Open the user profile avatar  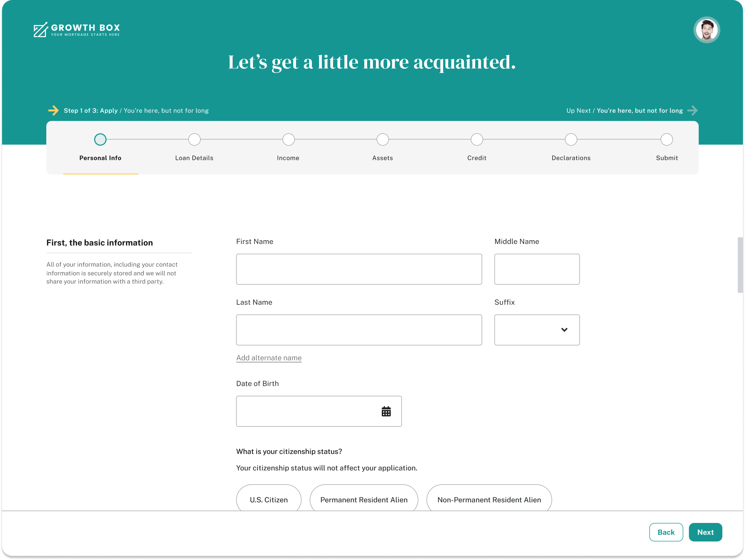(x=706, y=30)
